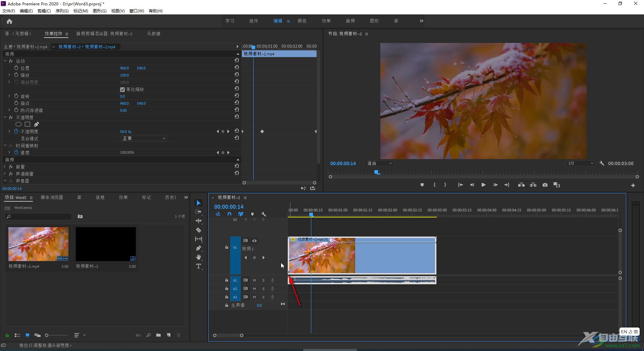
Task: Open Program monitor settings wrench
Action: [602, 163]
